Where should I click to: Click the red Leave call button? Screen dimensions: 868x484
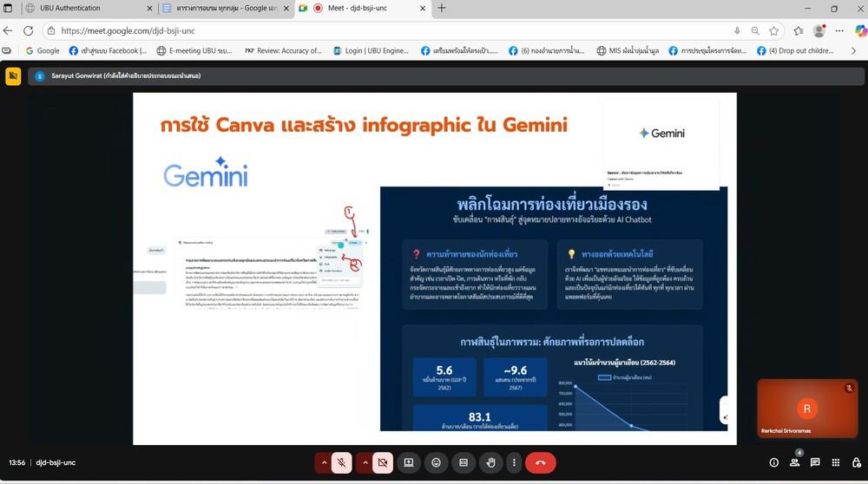tap(540, 462)
